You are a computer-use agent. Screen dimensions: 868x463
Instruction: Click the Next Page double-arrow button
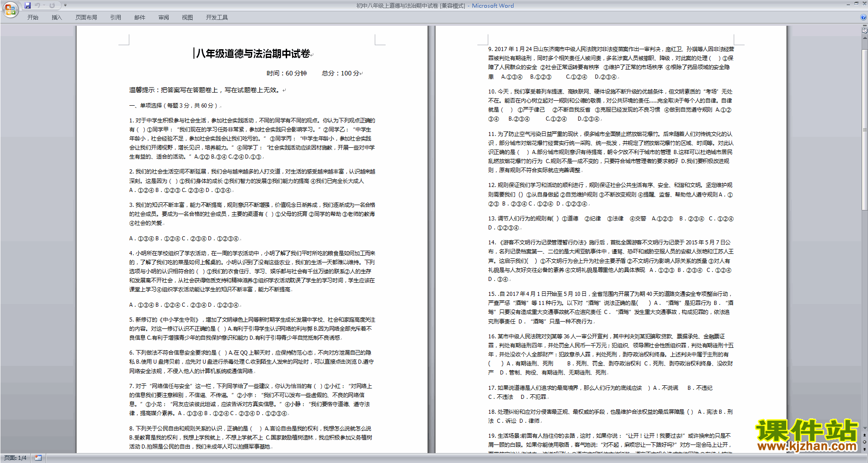tap(865, 449)
